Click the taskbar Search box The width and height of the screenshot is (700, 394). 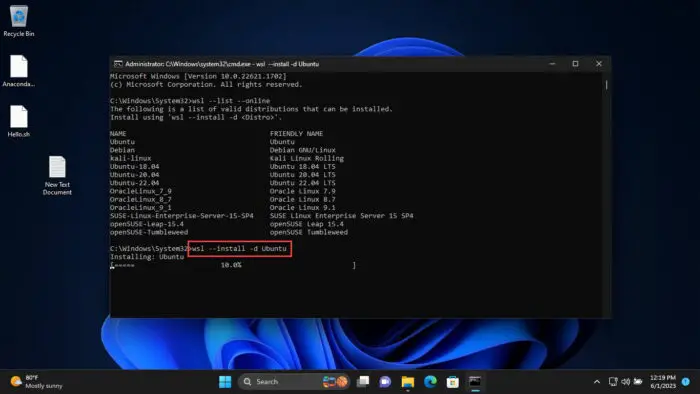(x=294, y=382)
